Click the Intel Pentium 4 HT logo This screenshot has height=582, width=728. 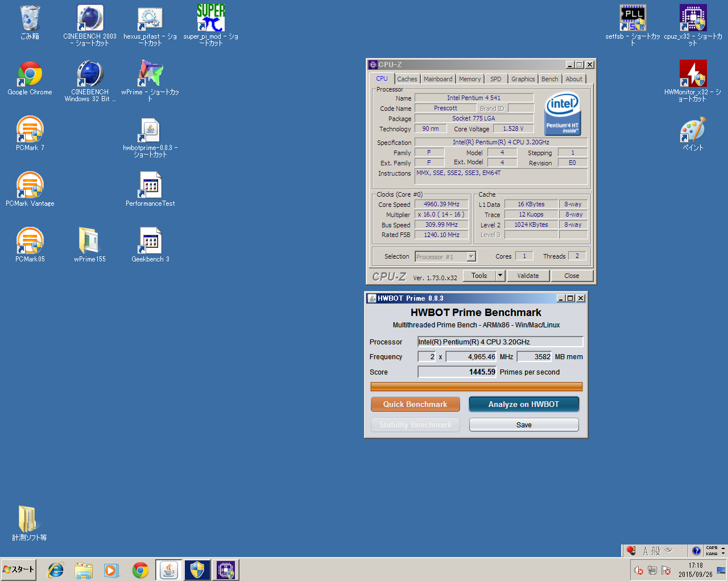click(562, 114)
